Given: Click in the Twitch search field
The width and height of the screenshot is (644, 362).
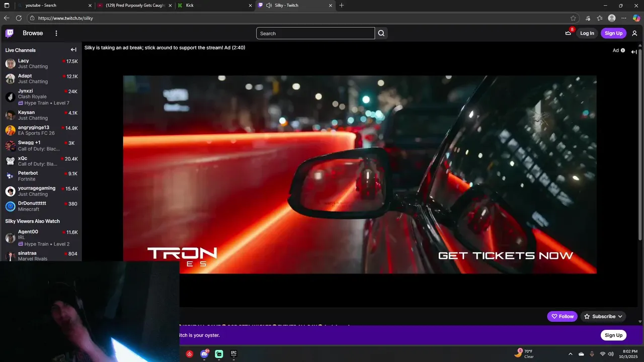Looking at the screenshot, I should point(315,33).
